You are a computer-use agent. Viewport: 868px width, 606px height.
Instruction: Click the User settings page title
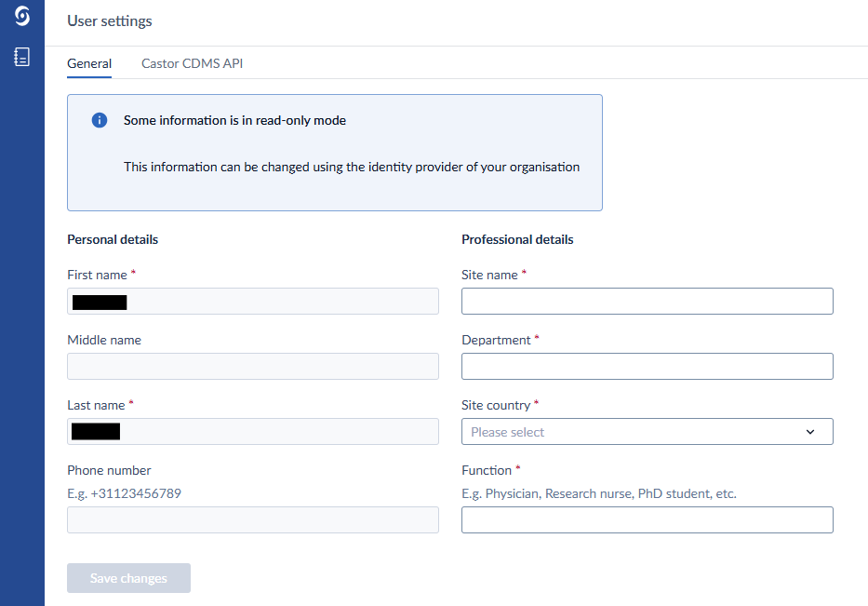[x=110, y=21]
